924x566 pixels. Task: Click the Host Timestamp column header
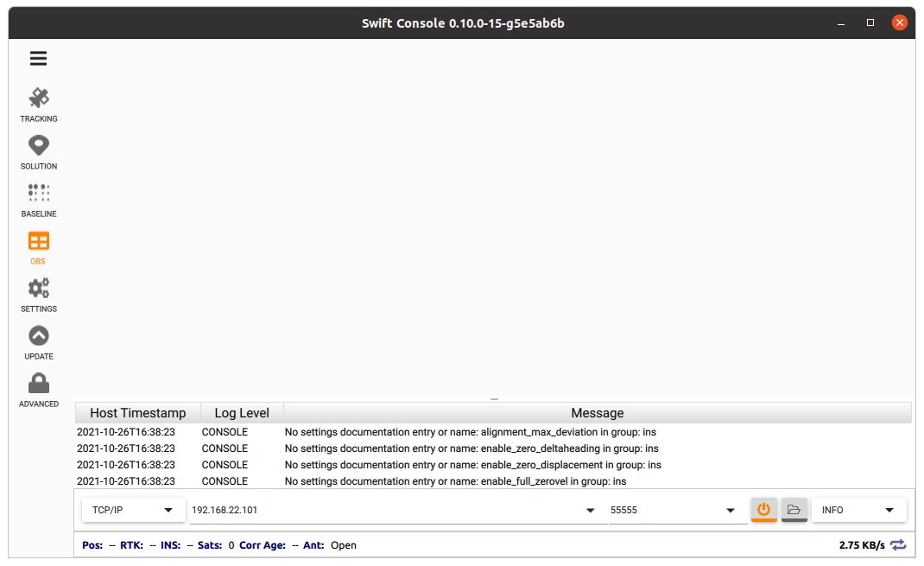(x=138, y=413)
